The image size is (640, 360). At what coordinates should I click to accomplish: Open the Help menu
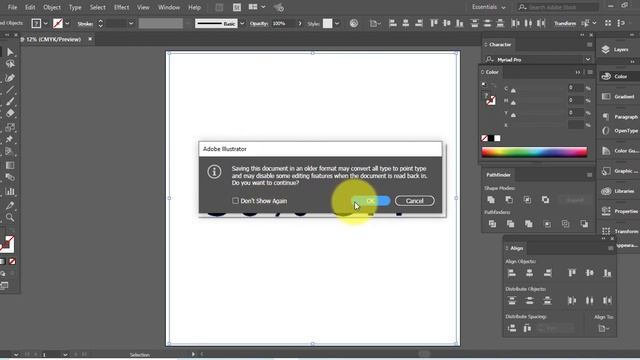point(194,7)
